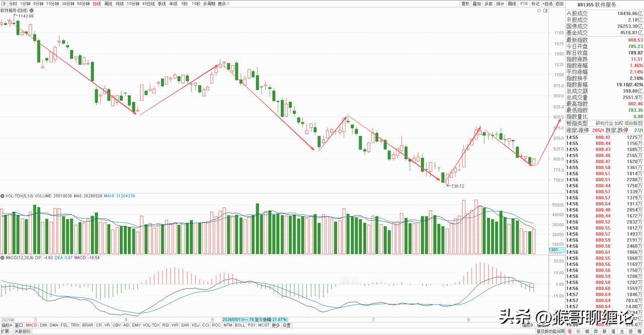Select the 日线 period tab

point(97,4)
